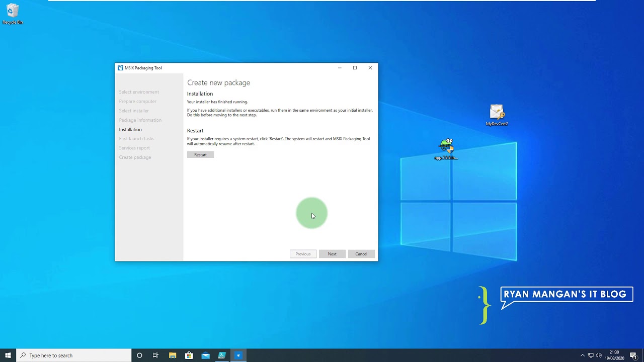The image size is (644, 362).
Task: Click the Next button
Action: (x=332, y=254)
